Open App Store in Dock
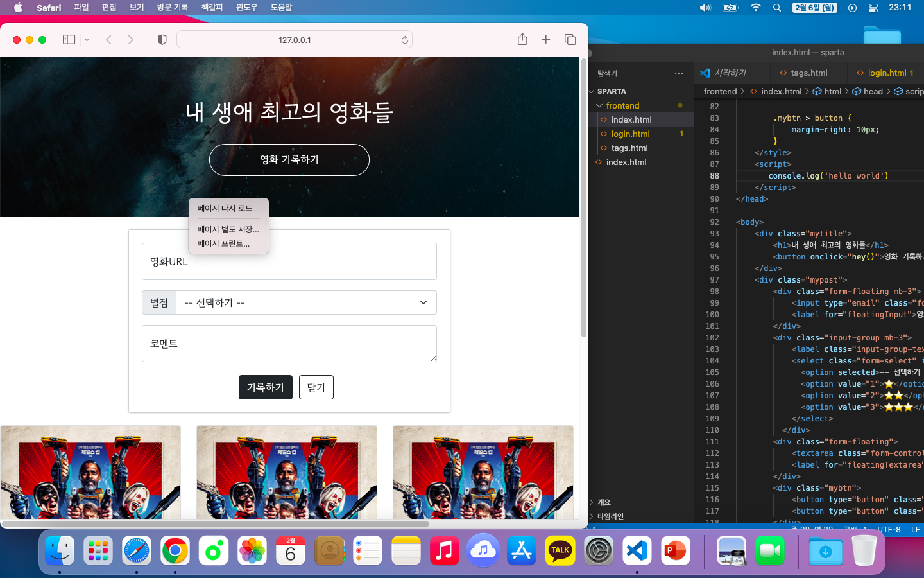Image resolution: width=924 pixels, height=578 pixels. pyautogui.click(x=522, y=550)
